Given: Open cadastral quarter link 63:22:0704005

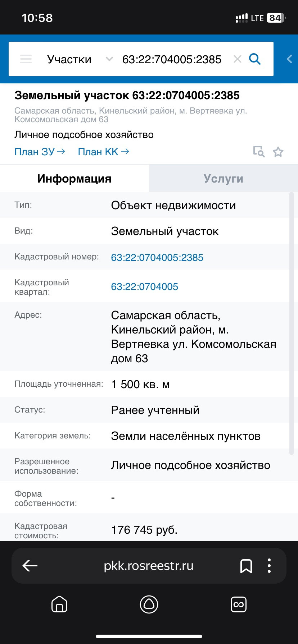Looking at the screenshot, I should [x=145, y=287].
